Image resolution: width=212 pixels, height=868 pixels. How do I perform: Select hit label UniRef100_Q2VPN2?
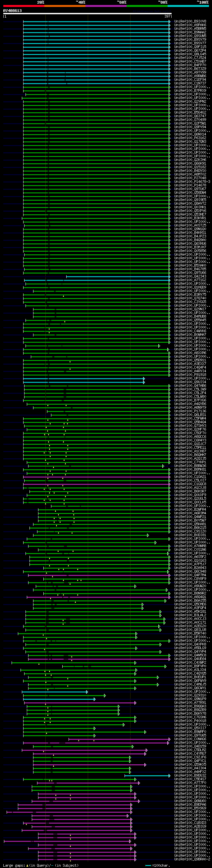[x=190, y=101]
